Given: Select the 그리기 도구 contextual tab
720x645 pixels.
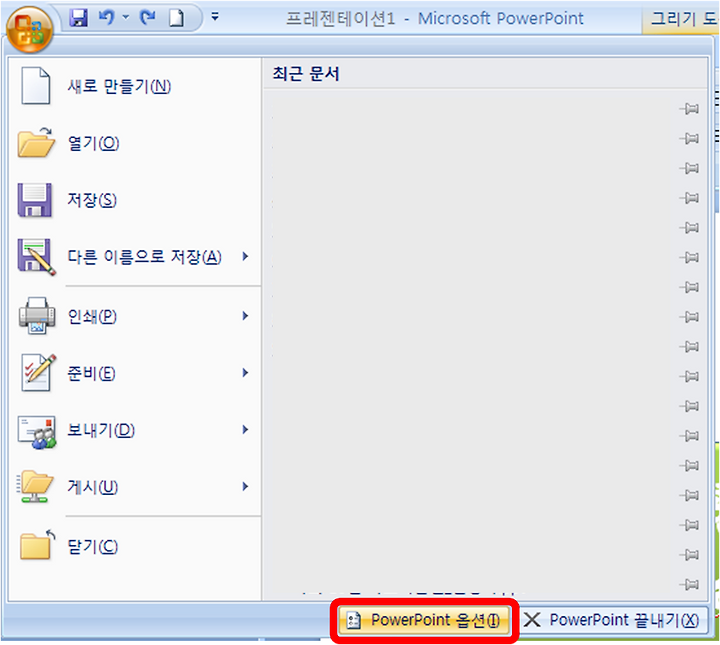Looking at the screenshot, I should (x=681, y=19).
